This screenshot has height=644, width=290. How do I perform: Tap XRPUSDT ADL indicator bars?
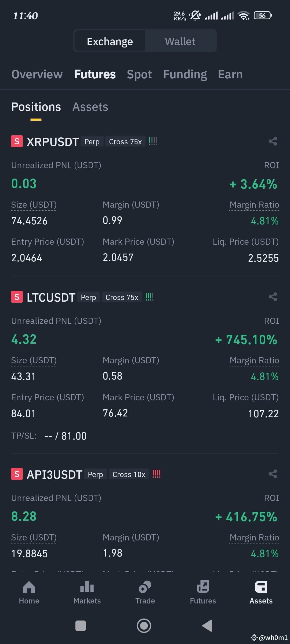click(153, 141)
